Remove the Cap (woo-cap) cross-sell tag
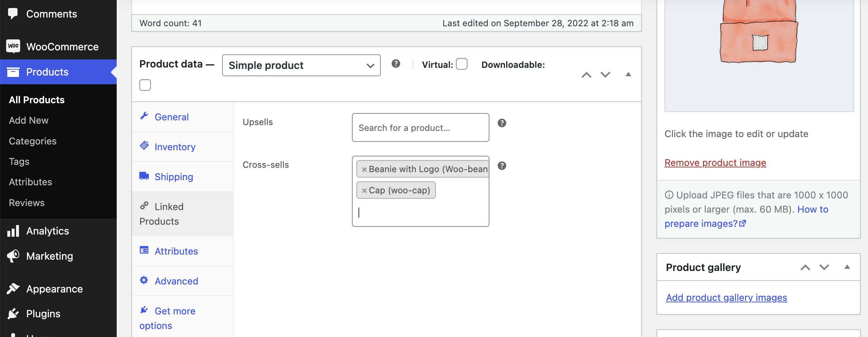The height and width of the screenshot is (337, 868). [364, 191]
